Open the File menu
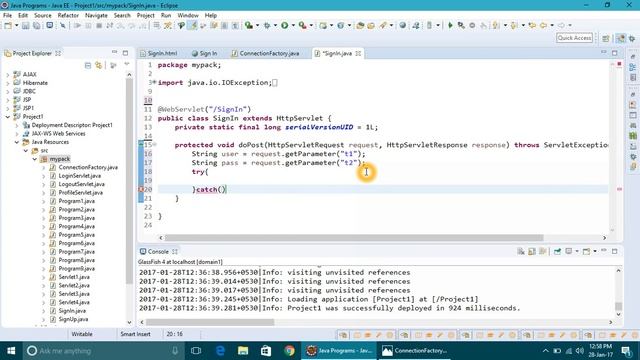 (x=7, y=16)
